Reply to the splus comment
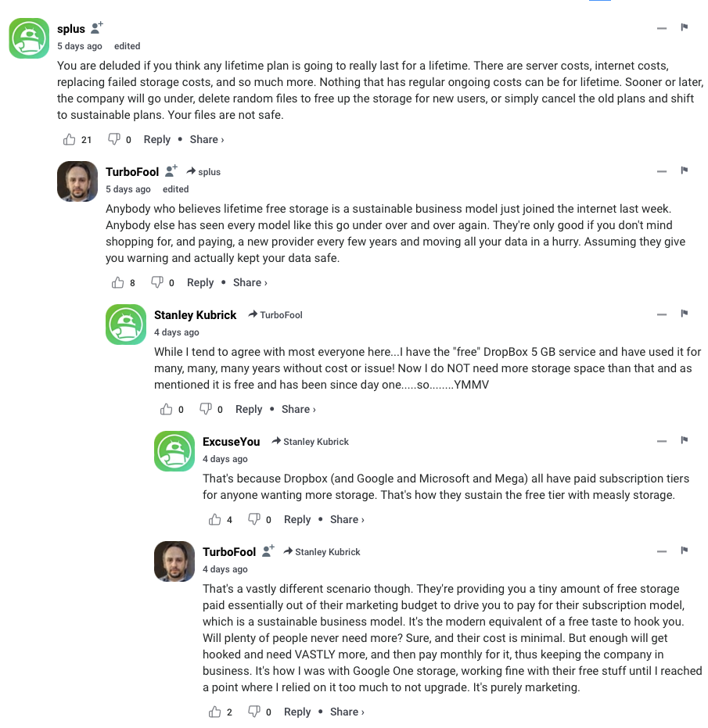Image resolution: width=708 pixels, height=728 pixels. click(156, 139)
